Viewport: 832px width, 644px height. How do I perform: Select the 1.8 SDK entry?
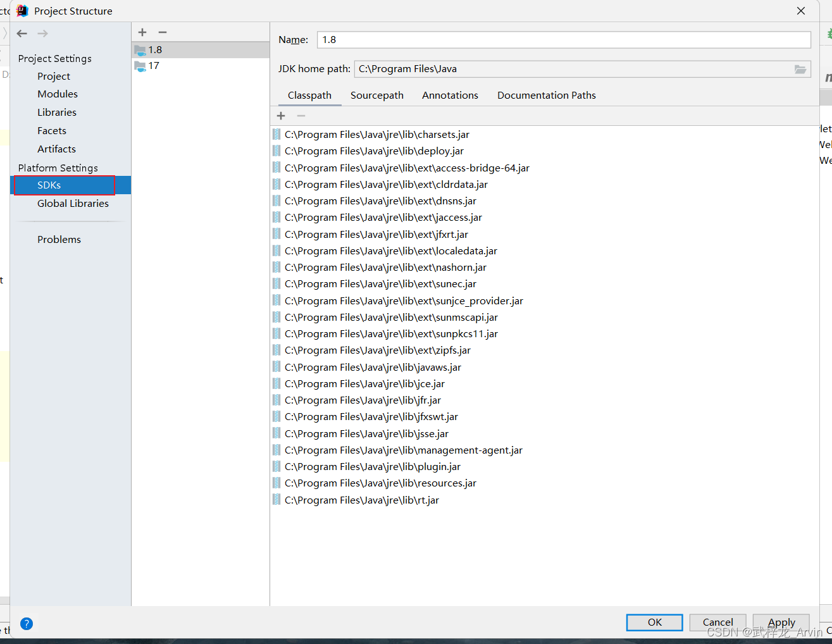pos(201,50)
